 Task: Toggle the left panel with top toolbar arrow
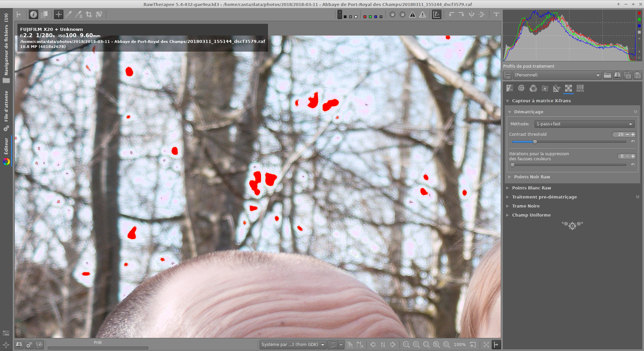[19, 14]
